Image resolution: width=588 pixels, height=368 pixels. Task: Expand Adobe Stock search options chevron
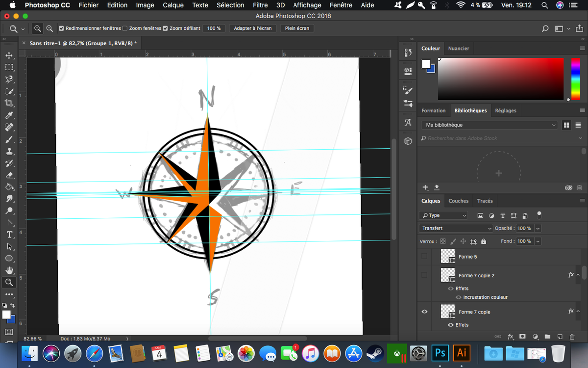point(580,138)
